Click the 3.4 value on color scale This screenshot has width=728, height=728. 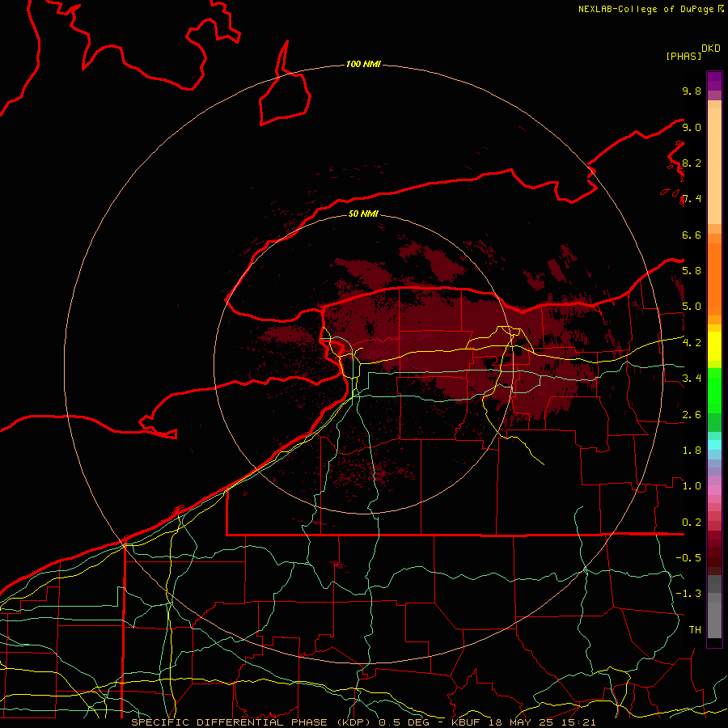tap(692, 378)
